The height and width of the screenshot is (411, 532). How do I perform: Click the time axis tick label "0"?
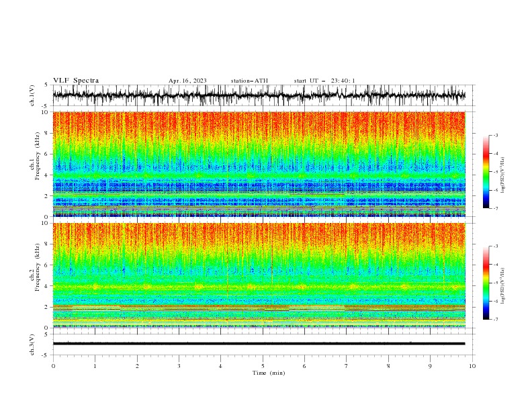[53, 366]
